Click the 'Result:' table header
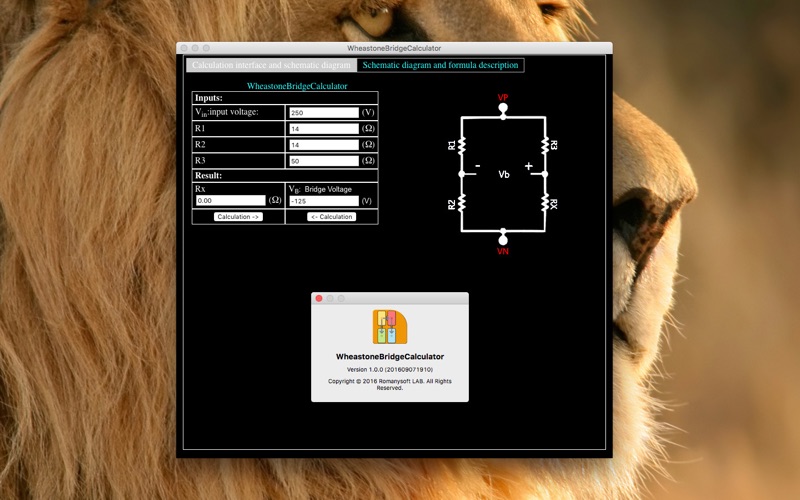The image size is (800, 500). tap(208, 176)
